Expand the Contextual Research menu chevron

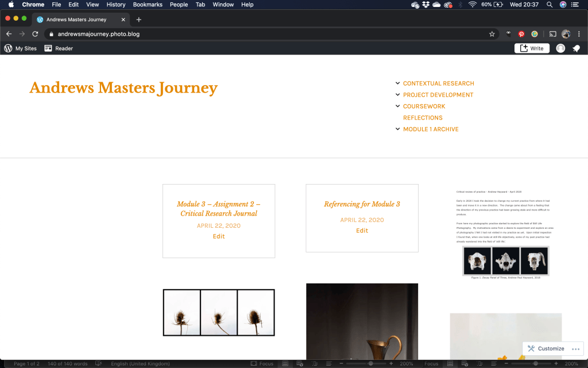click(x=398, y=83)
